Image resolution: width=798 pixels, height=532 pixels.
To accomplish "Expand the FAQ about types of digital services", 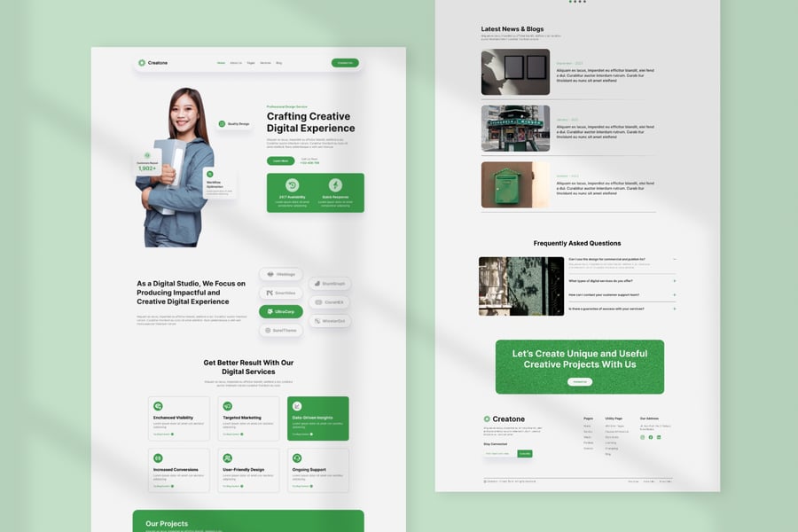I will coord(674,281).
